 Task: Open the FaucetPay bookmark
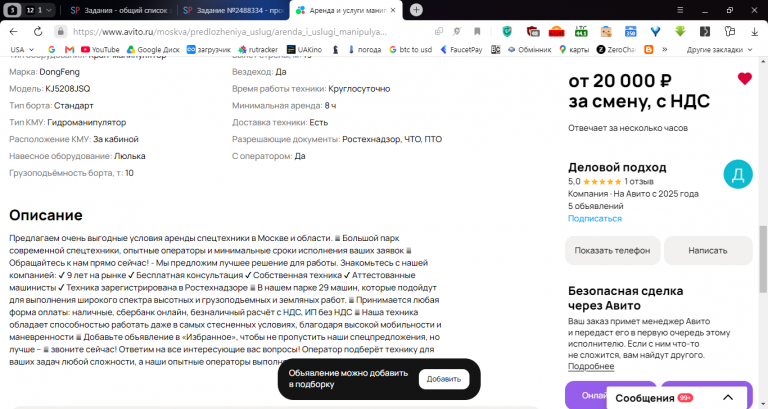click(x=461, y=49)
